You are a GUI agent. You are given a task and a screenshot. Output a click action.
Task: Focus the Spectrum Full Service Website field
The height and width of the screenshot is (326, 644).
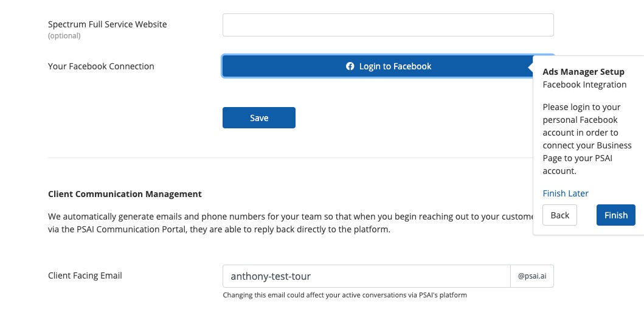click(388, 25)
